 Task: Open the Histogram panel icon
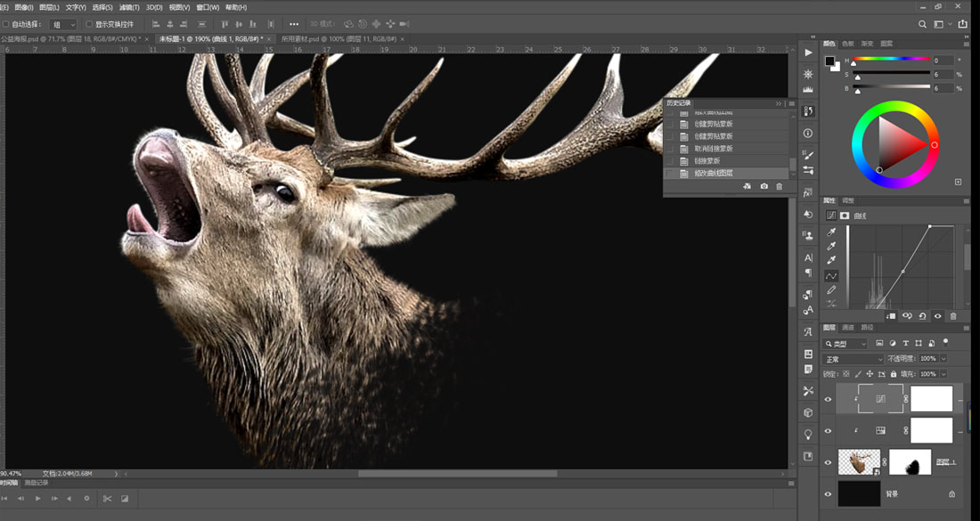[809, 91]
